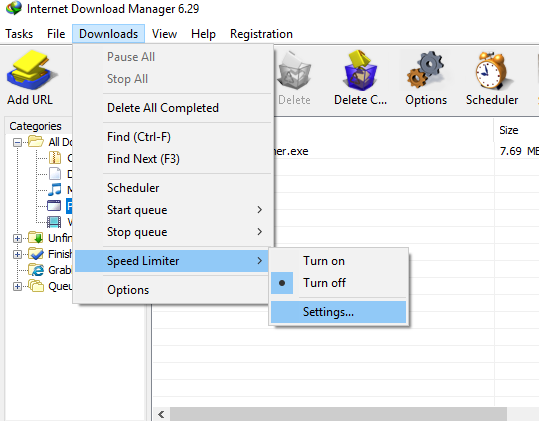539x421 pixels.
Task: Open Options via the gears toolbar icon
Action: 426,70
